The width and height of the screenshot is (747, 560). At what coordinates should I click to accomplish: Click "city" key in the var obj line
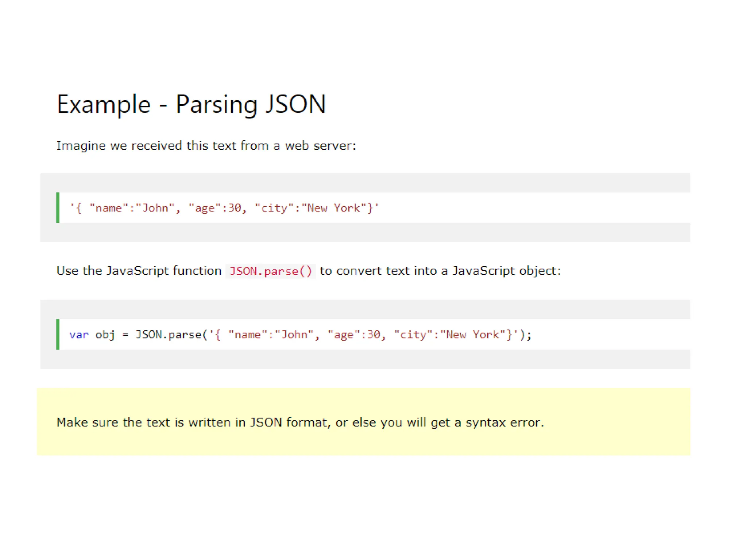413,335
